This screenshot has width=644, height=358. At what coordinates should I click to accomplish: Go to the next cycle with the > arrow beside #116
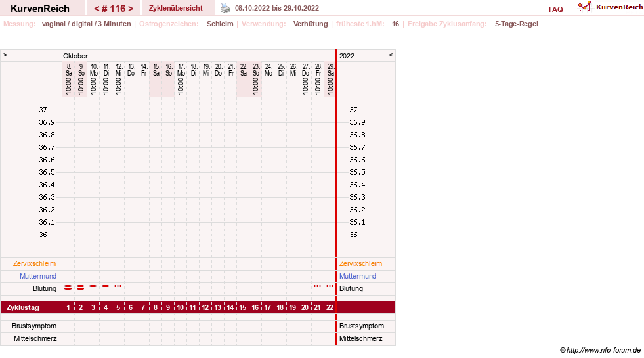tap(131, 9)
